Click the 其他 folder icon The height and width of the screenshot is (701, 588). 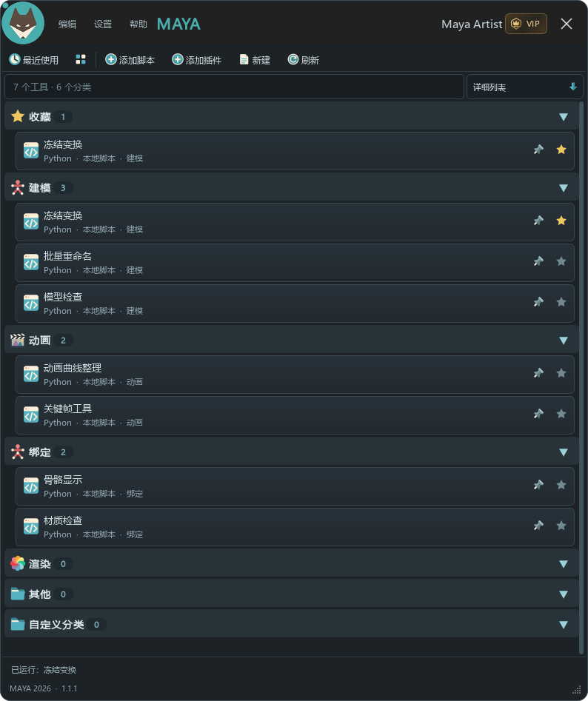[18, 594]
